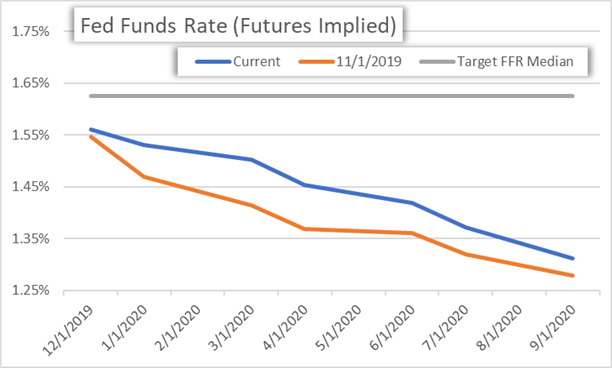Select the 1.25% y-axis label
This screenshot has width=612, height=368.
(31, 291)
